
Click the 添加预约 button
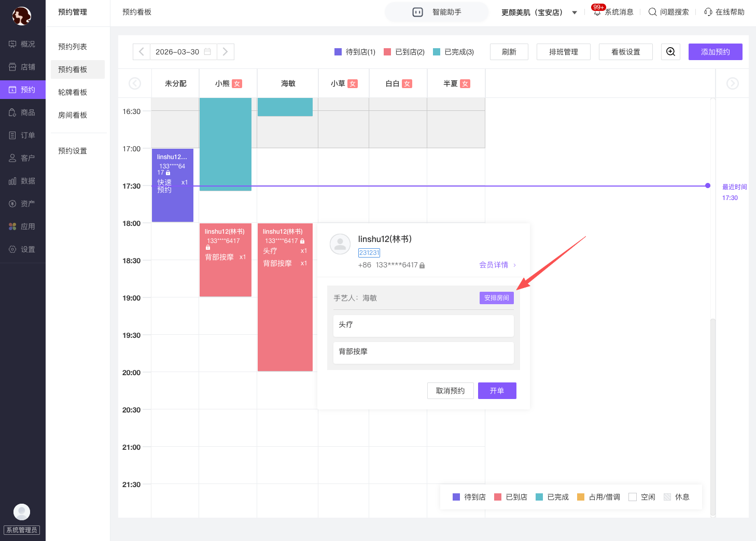(715, 52)
